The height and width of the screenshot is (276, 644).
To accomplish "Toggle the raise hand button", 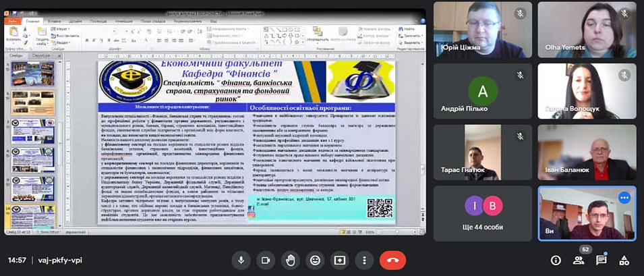I will [290, 260].
